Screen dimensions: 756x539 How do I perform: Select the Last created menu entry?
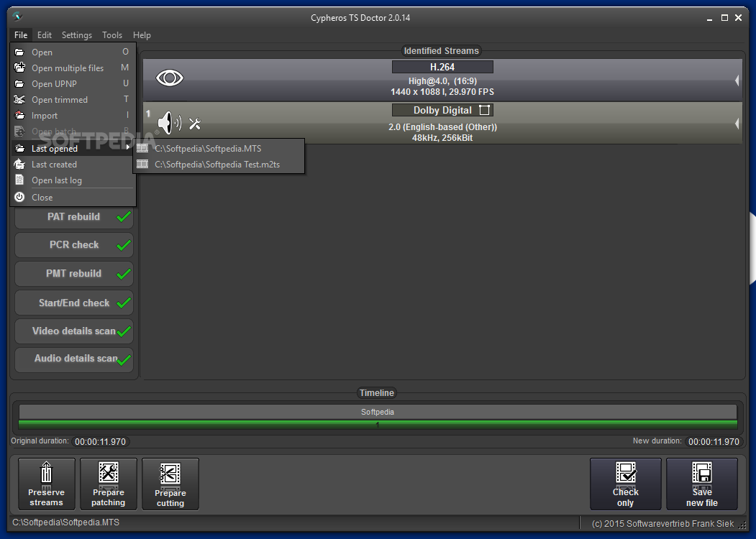pyautogui.click(x=73, y=165)
